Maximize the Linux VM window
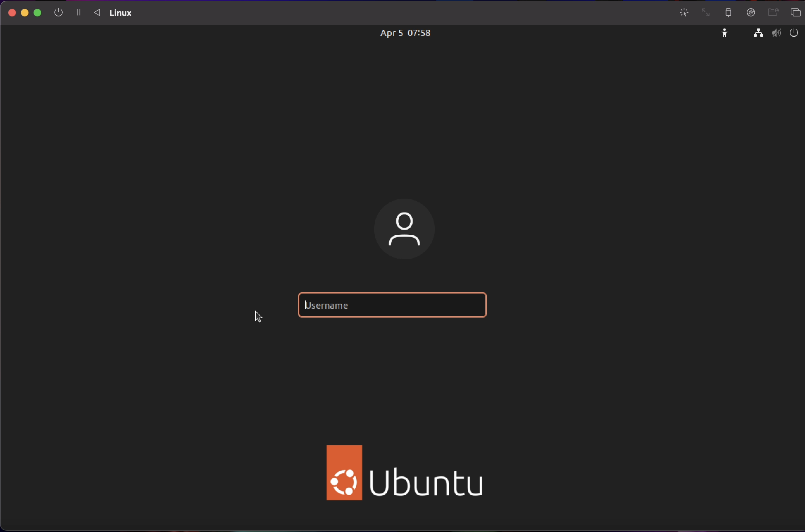This screenshot has height=532, width=805. pos(38,13)
